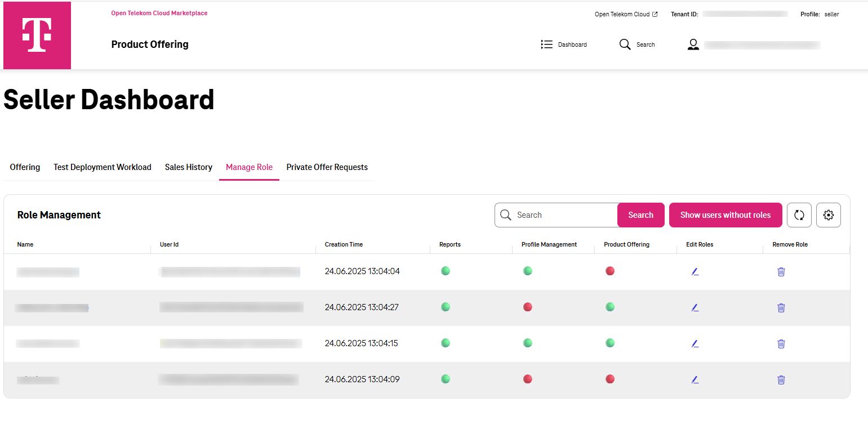Select creation time 24.06.2025 13:04:09

pyautogui.click(x=362, y=379)
